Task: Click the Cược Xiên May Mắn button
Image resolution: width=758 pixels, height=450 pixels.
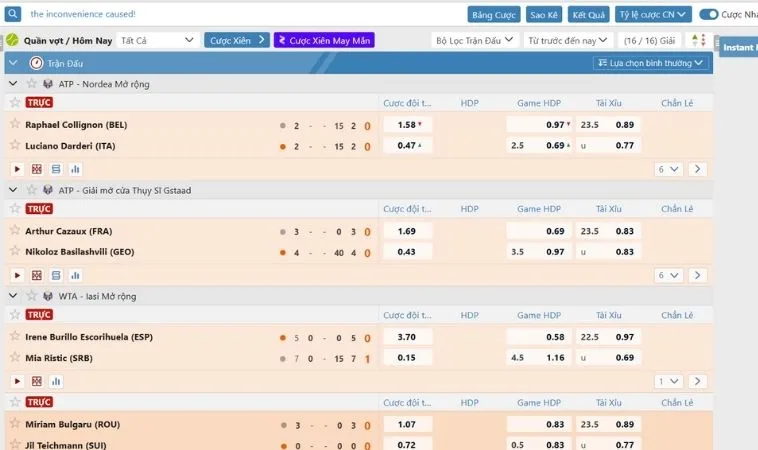Action: click(x=324, y=40)
